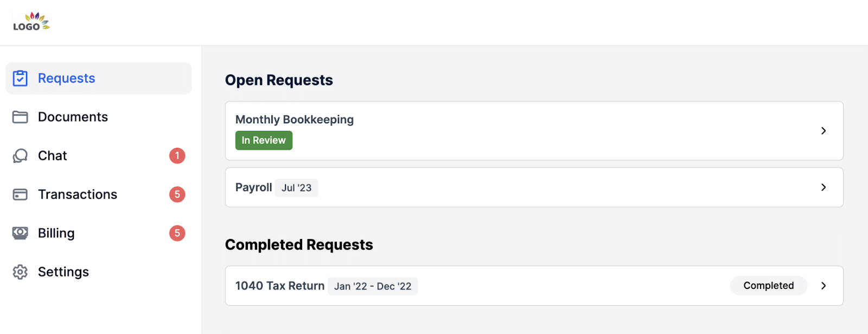Click the Chat notification badge showing 1
868x334 pixels.
[177, 155]
